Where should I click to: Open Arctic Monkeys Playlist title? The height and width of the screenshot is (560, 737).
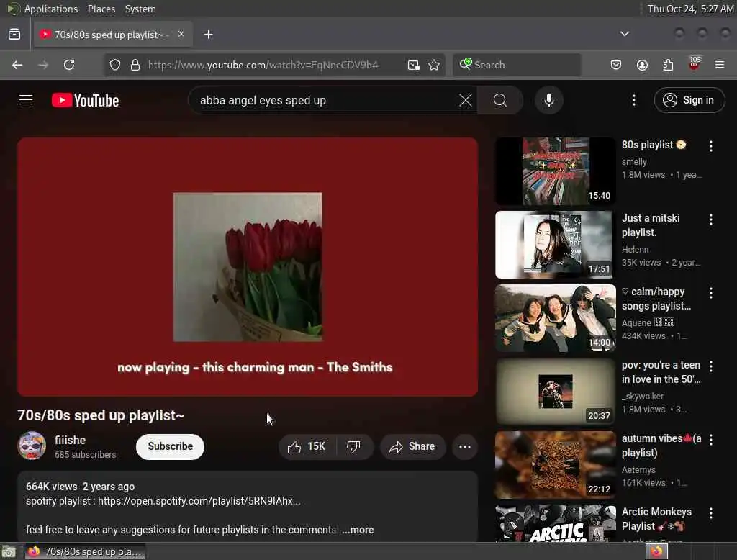point(656,519)
